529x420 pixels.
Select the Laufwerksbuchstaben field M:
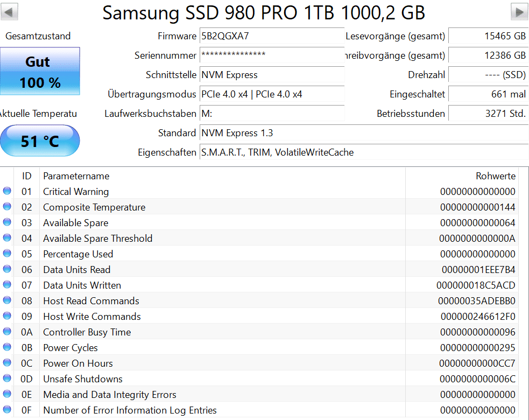(x=272, y=114)
